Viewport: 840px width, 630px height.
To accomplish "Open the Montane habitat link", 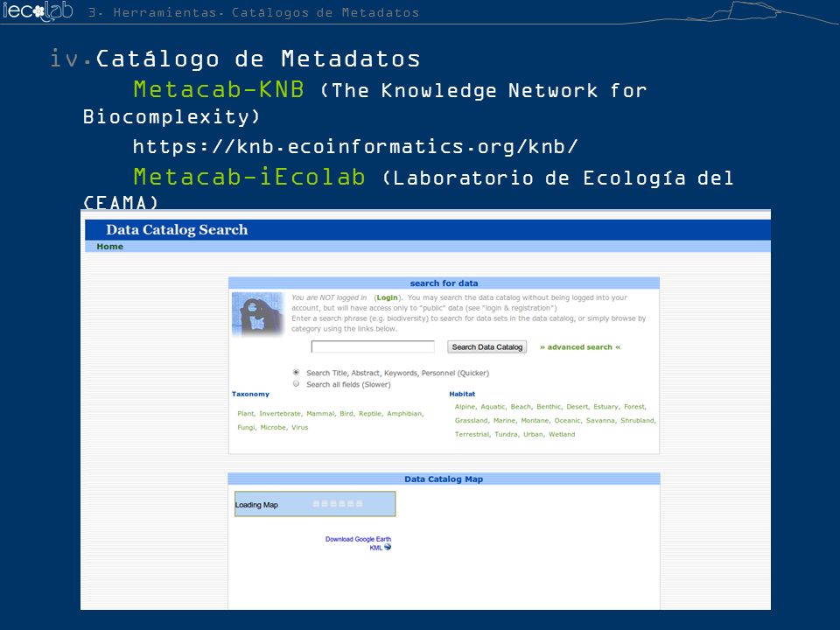I will pyautogui.click(x=535, y=421).
